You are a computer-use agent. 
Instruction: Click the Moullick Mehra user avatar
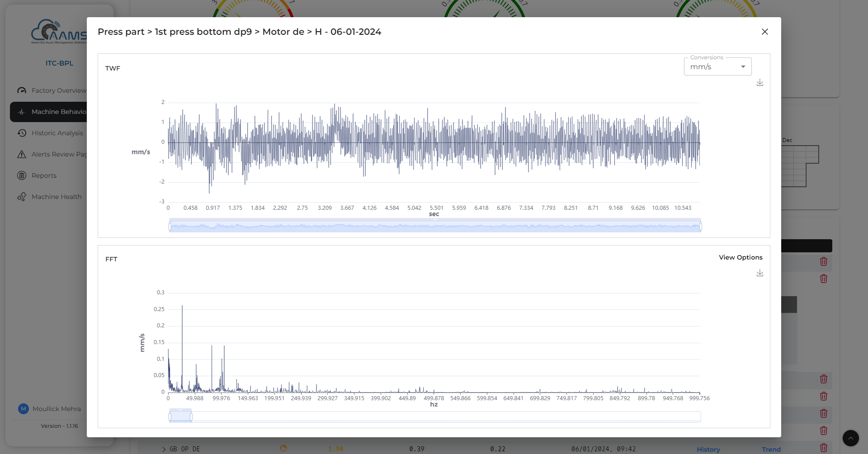(24, 409)
